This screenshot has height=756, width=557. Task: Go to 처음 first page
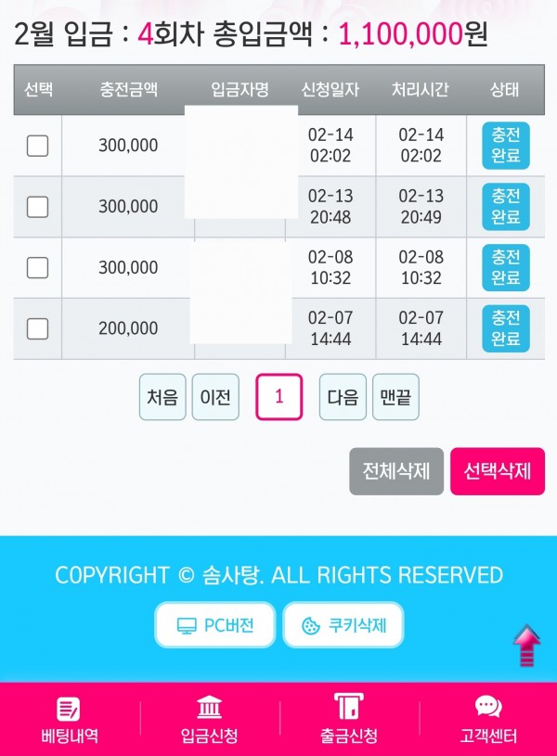tap(162, 397)
